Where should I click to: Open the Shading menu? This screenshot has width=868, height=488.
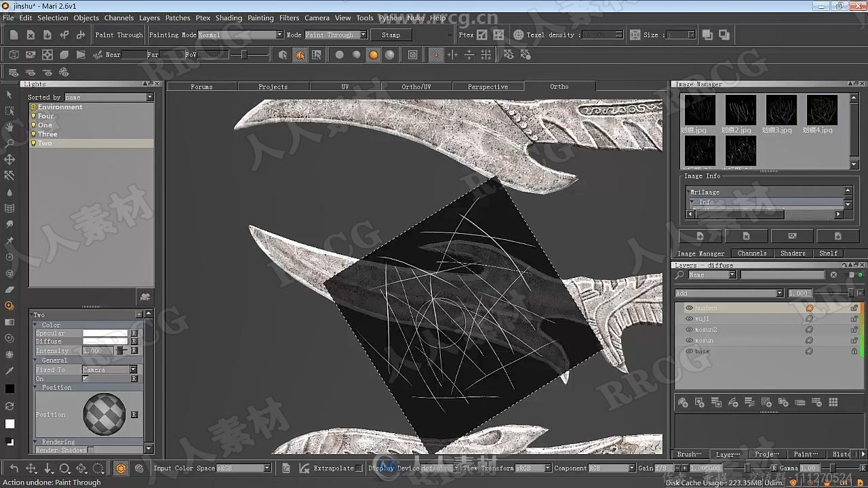coord(229,18)
